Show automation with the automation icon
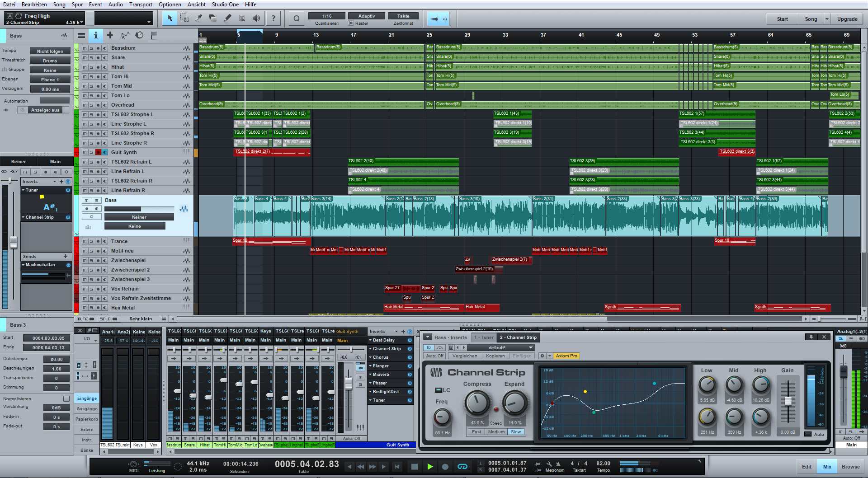 click(125, 35)
